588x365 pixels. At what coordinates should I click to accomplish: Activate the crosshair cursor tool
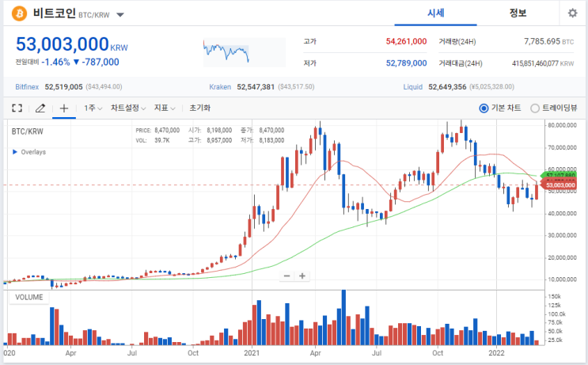[64, 108]
